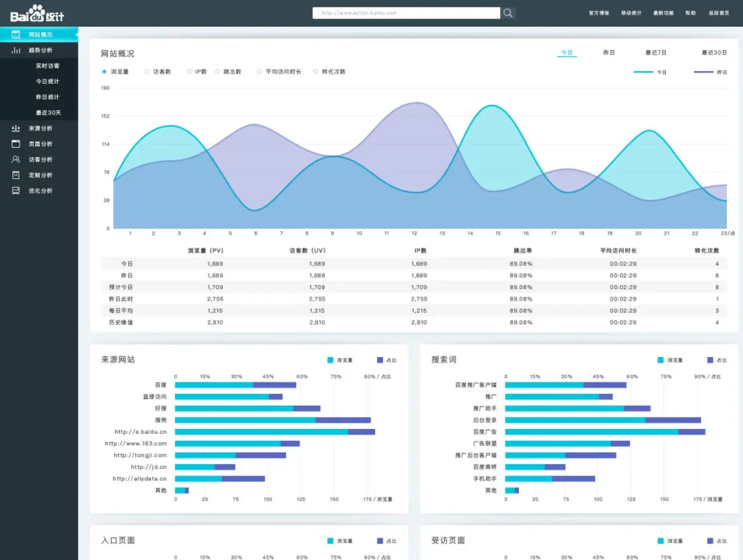The height and width of the screenshot is (560, 743).
Task: Select the IP数 radio button
Action: pyautogui.click(x=189, y=72)
